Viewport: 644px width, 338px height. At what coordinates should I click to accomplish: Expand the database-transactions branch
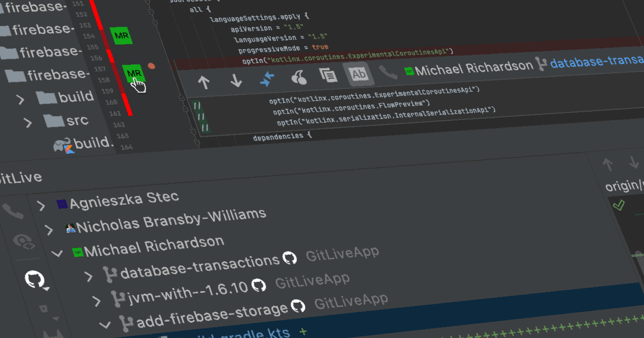pos(89,276)
